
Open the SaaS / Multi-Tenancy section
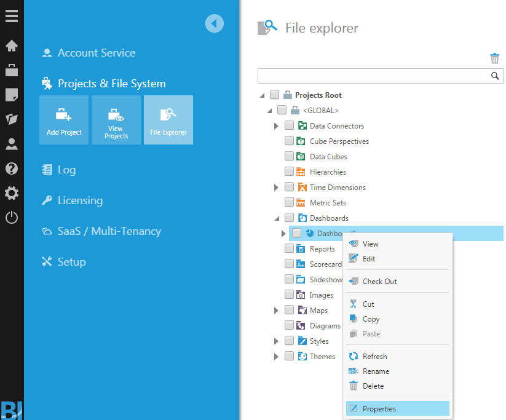pyautogui.click(x=101, y=231)
